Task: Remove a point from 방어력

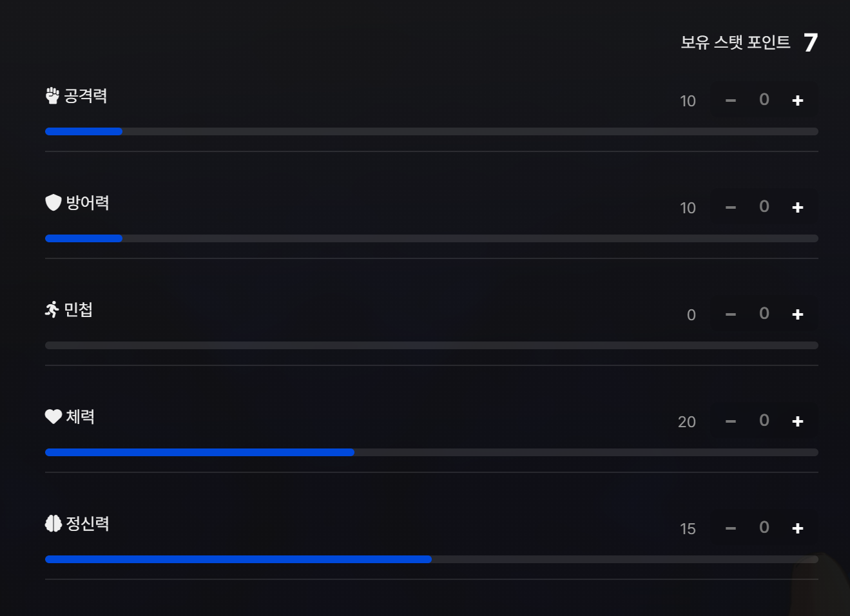Action: click(x=730, y=207)
